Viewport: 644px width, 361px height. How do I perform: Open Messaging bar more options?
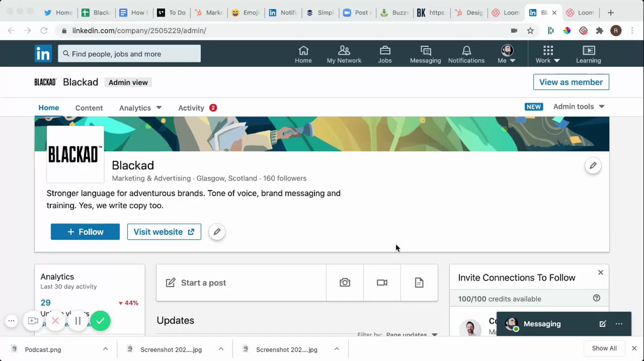coord(619,324)
